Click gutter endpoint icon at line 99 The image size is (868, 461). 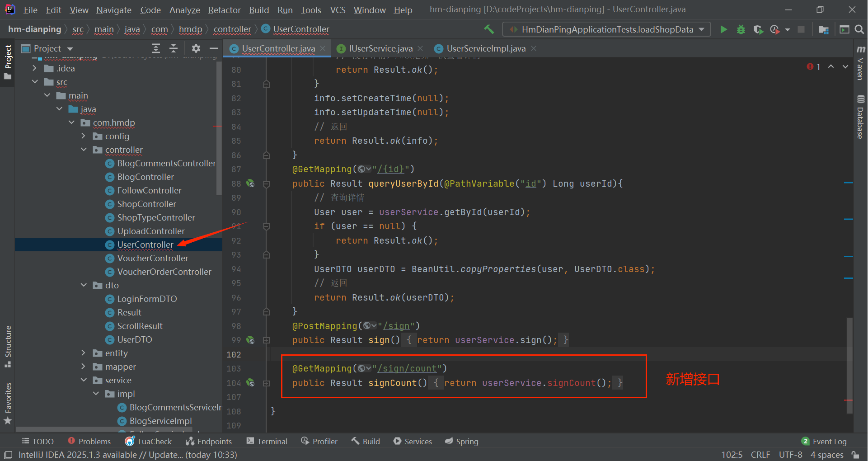point(250,340)
